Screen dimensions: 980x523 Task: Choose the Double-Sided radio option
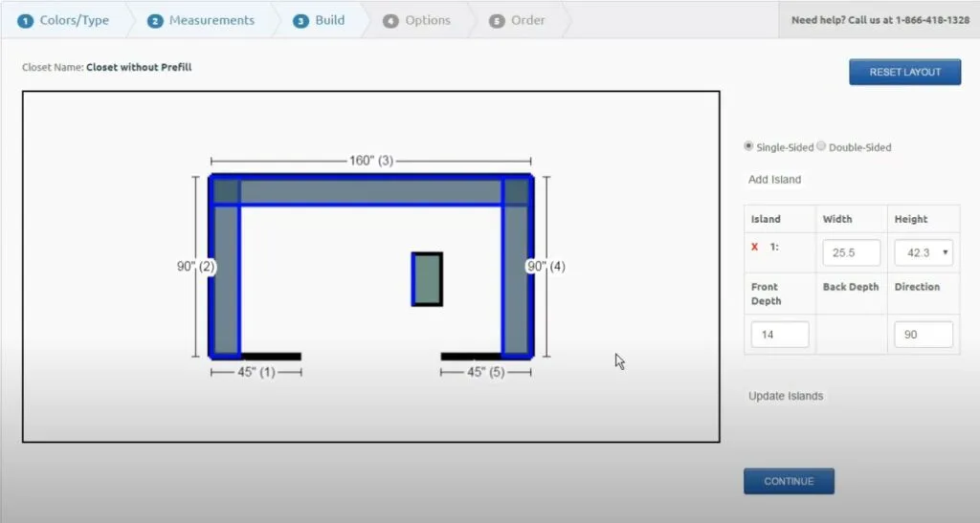pyautogui.click(x=821, y=146)
